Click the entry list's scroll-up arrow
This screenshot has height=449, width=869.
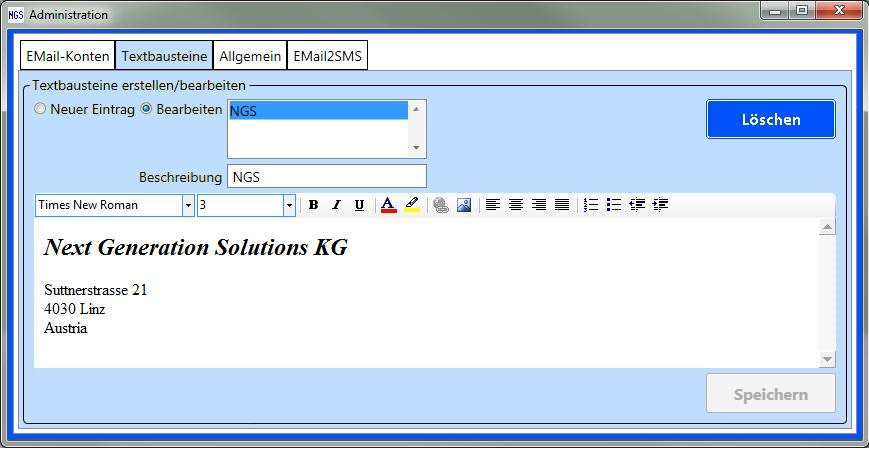click(416, 110)
